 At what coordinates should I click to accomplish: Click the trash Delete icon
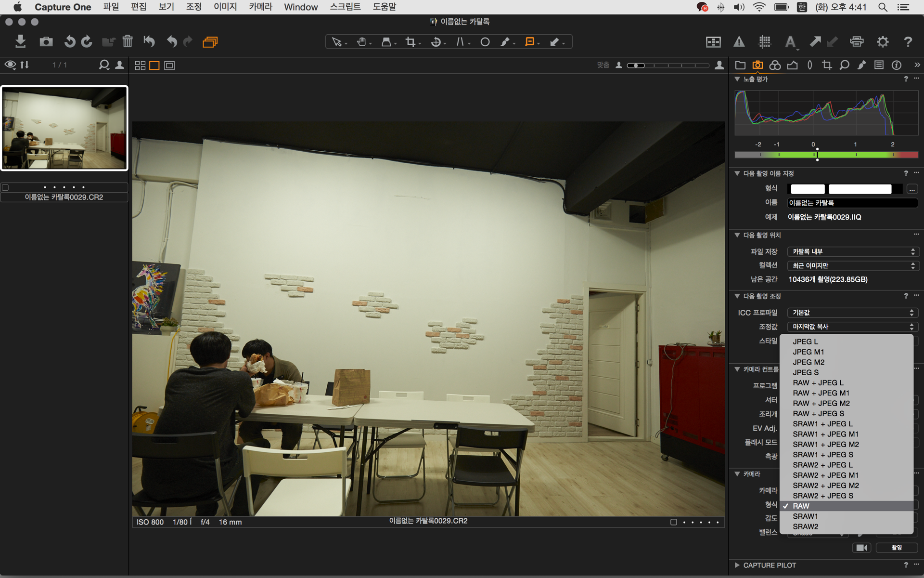(127, 42)
